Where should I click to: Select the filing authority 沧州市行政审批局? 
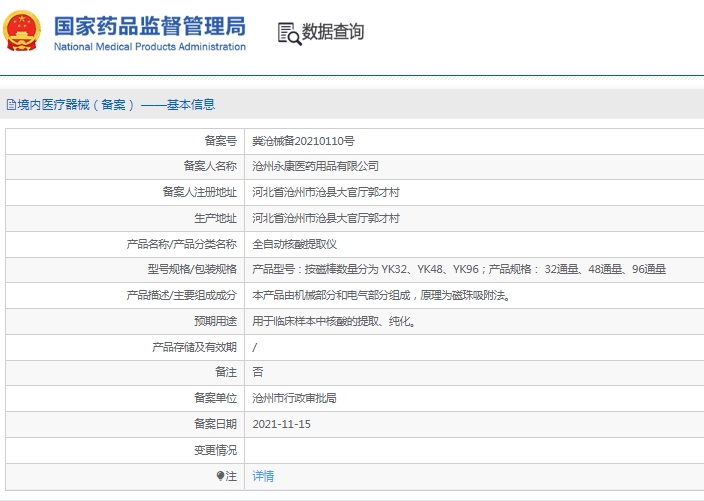tap(295, 398)
